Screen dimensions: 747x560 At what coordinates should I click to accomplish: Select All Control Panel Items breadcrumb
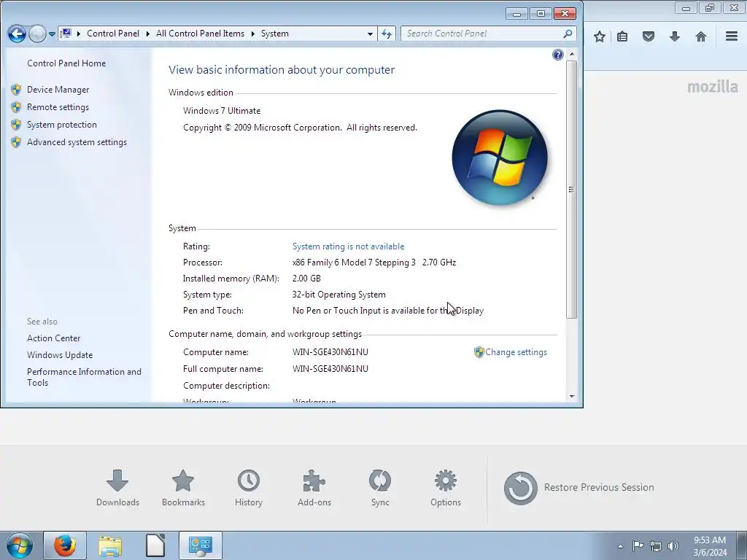(x=200, y=34)
